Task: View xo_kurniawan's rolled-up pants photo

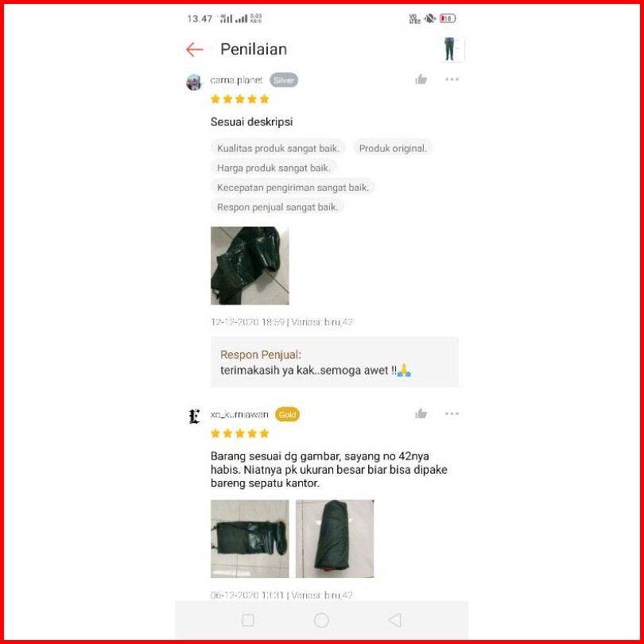Action: coord(335,539)
